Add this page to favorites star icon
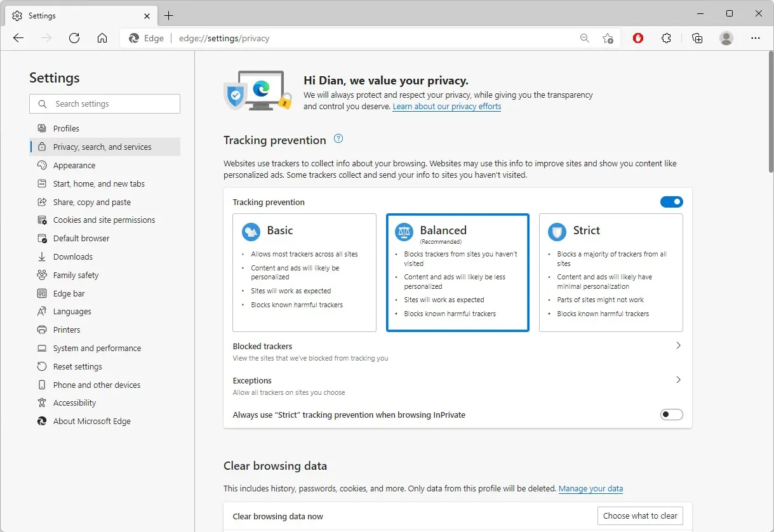The image size is (774, 532). point(608,38)
